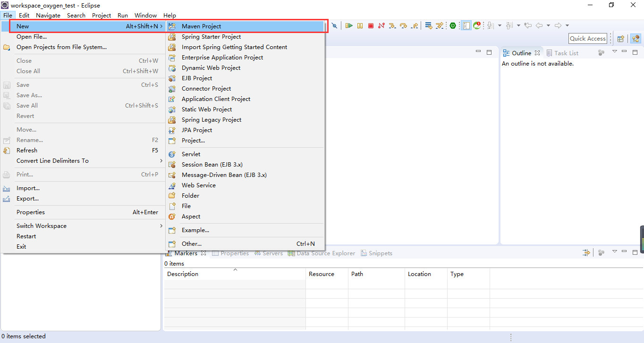Choose Spring Starter Project menu entry
This screenshot has width=644, height=343.
[245, 36]
